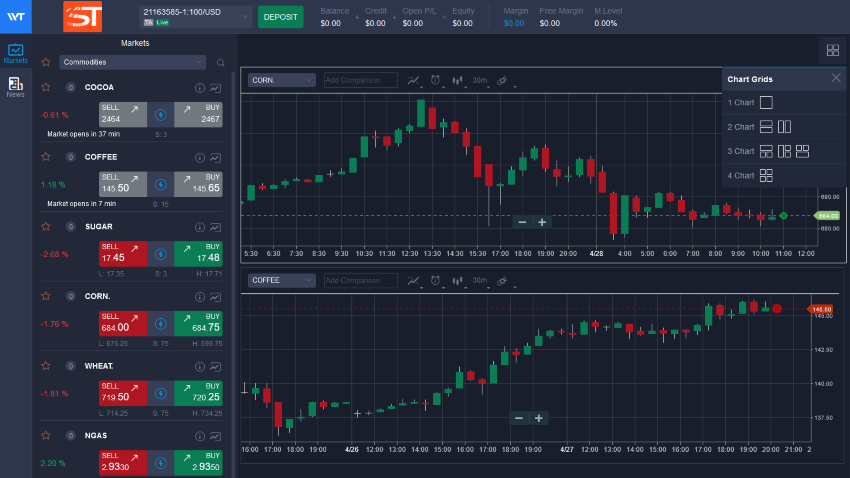Open COFFEE instrument info icon
The height and width of the screenshot is (478, 850).
(200, 158)
